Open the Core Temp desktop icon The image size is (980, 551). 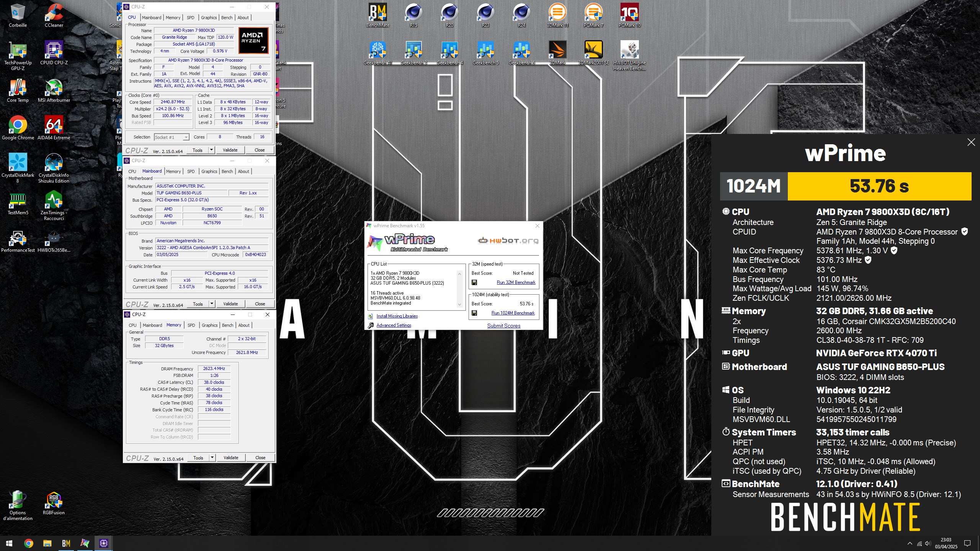pos(18,90)
